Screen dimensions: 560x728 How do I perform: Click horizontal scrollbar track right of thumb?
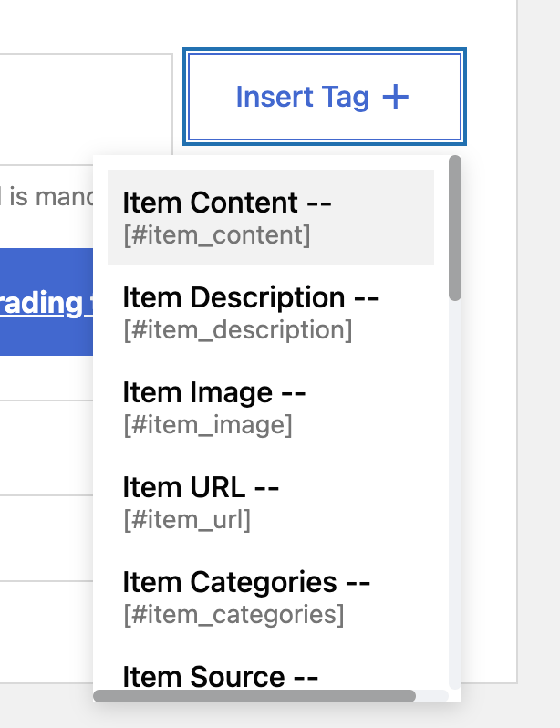431,696
